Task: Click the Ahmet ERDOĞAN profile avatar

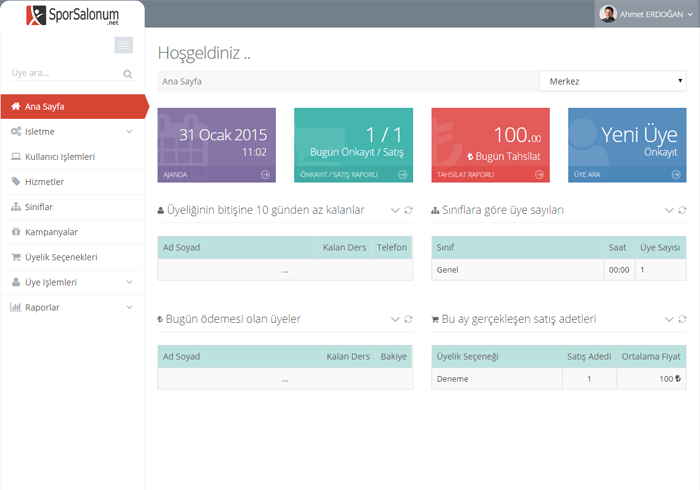Action: [x=608, y=14]
